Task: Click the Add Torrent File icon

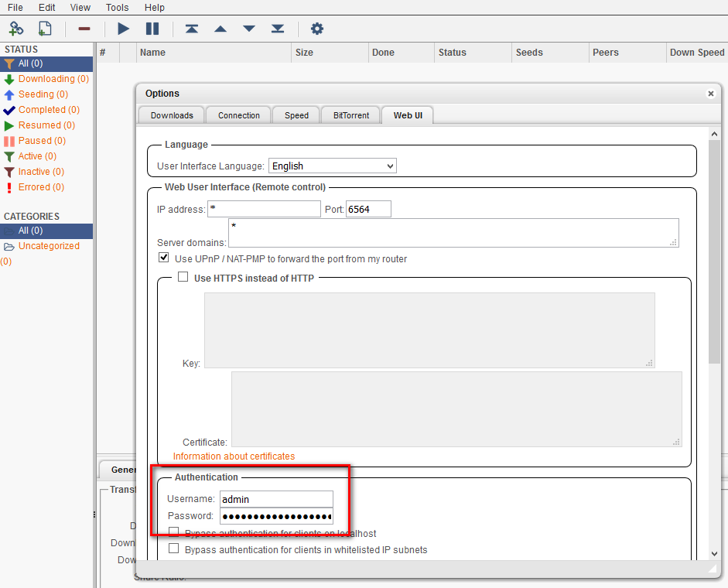Action: tap(45, 29)
